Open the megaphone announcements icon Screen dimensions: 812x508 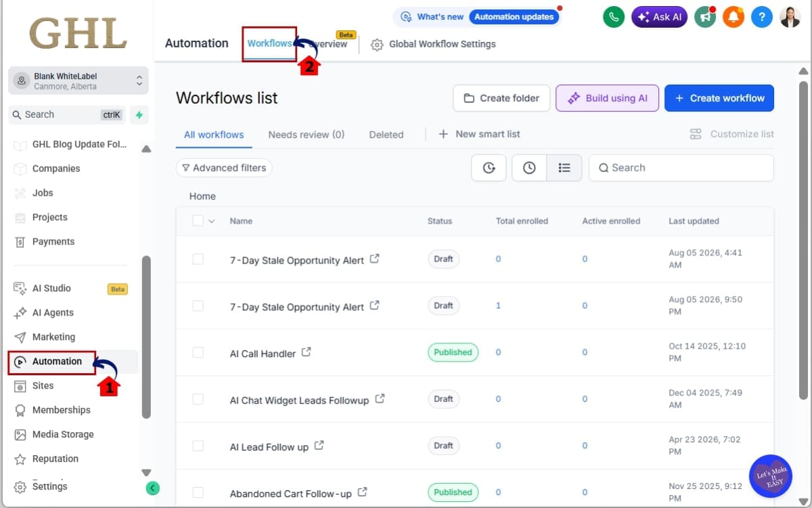705,17
